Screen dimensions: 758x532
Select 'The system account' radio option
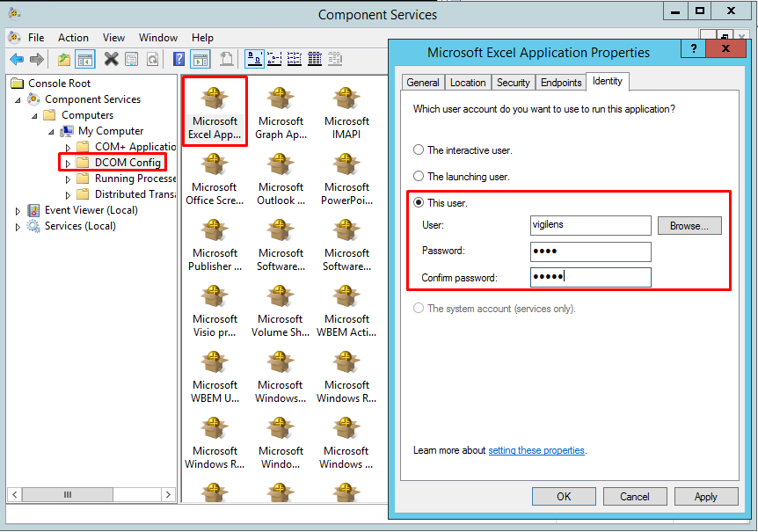[x=419, y=309]
